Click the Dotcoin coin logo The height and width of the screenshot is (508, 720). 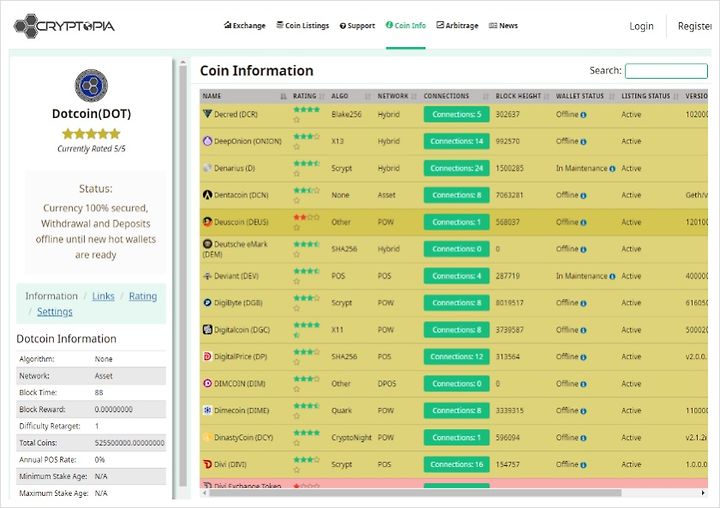point(91,85)
